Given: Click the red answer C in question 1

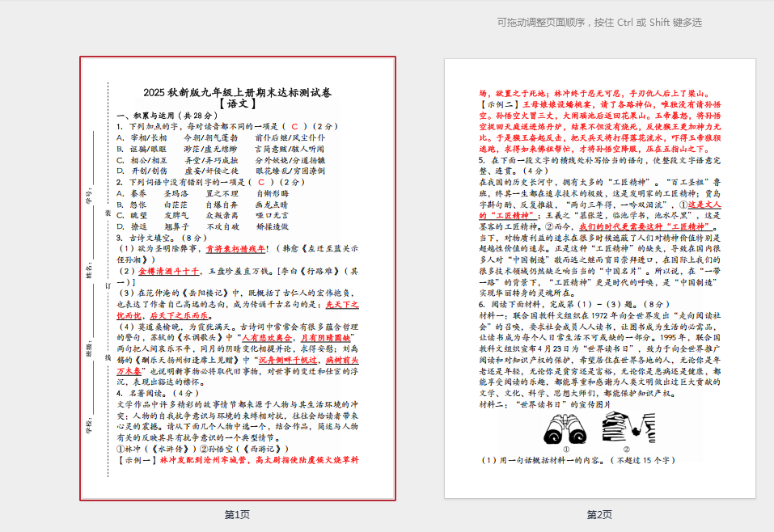Looking at the screenshot, I should tap(294, 127).
